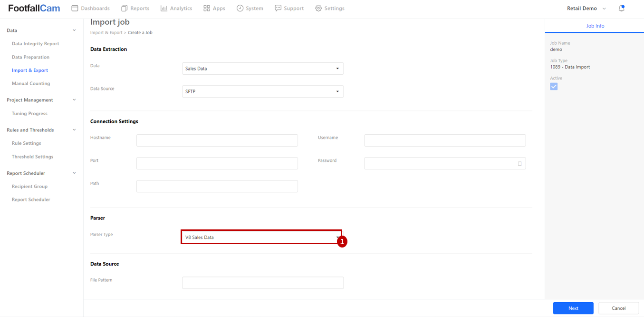
Task: Click the Password field visibility icon
Action: click(519, 164)
